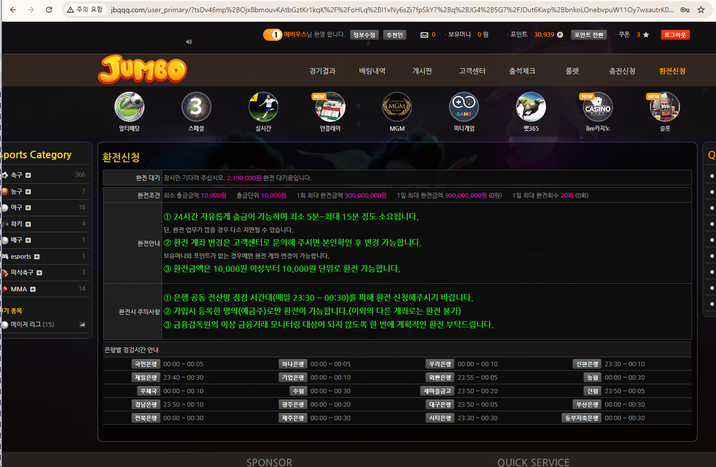Click the JUMBO logo
716x467 pixels.
(x=142, y=69)
